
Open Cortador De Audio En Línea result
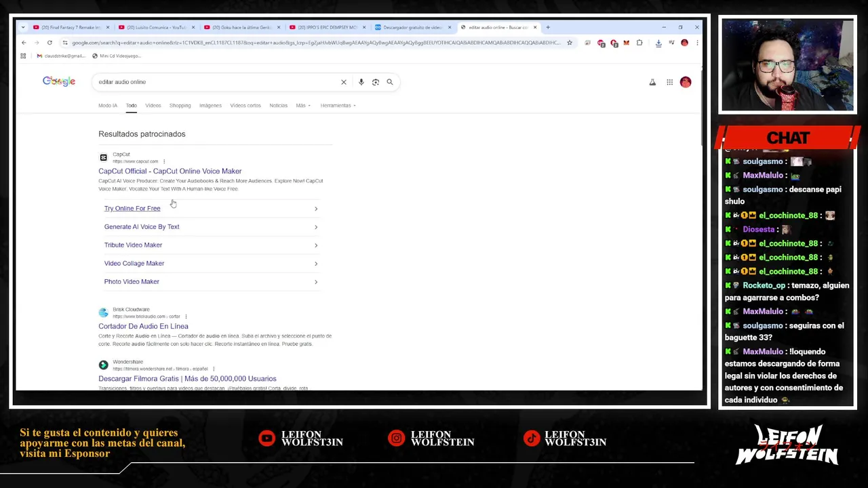143,326
